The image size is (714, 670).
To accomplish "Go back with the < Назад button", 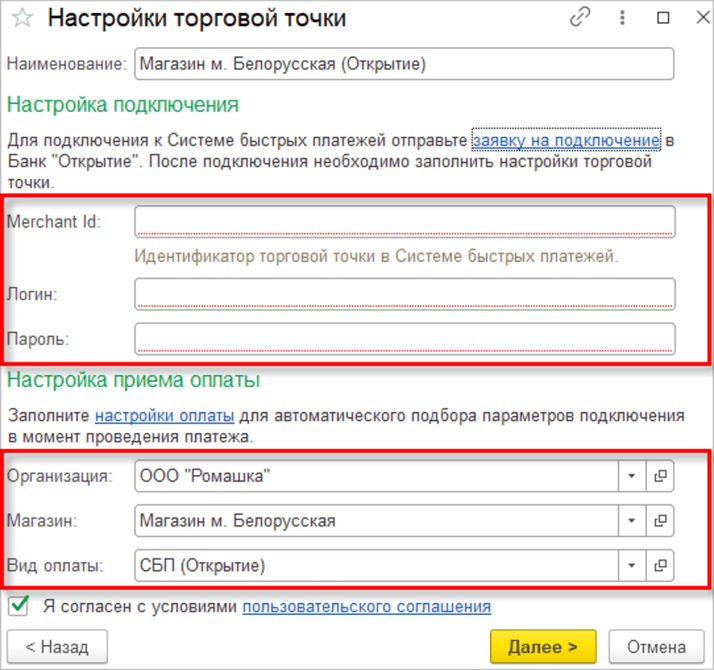I will coord(57,647).
